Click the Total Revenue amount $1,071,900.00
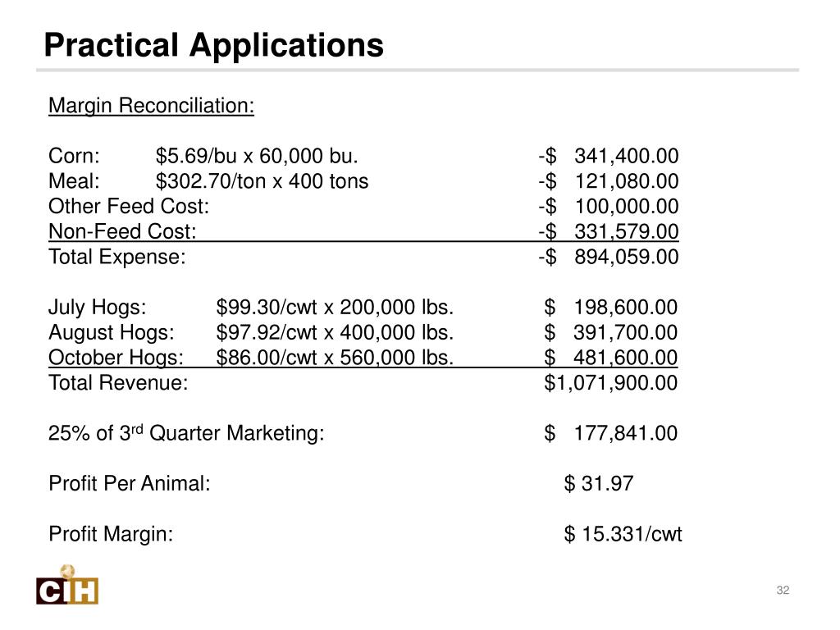The width and height of the screenshot is (840, 630). pos(611,382)
